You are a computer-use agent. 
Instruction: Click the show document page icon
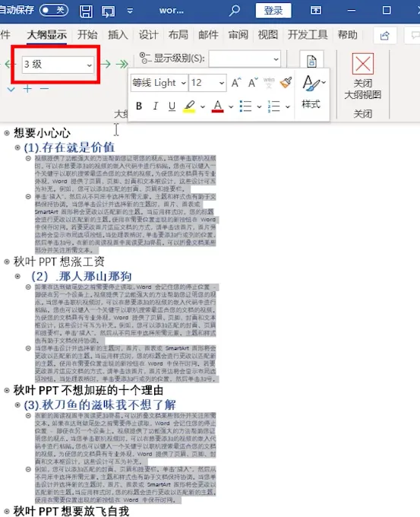[311, 61]
